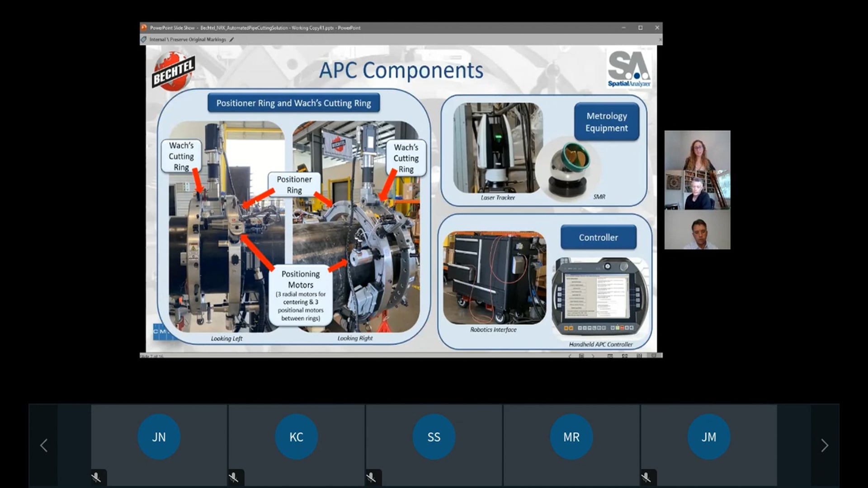Go to previous slide in status bar
The height and width of the screenshot is (488, 868).
pos(570,356)
